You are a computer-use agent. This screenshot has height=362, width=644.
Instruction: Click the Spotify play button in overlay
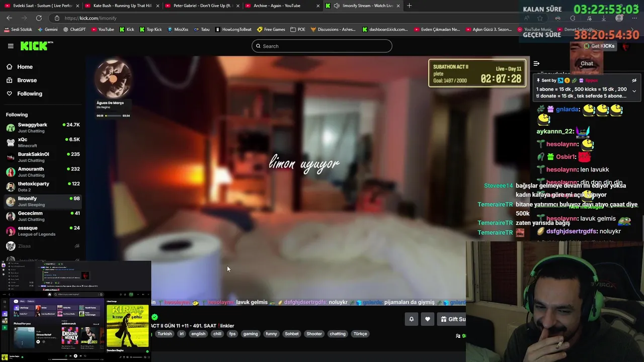tap(75, 356)
